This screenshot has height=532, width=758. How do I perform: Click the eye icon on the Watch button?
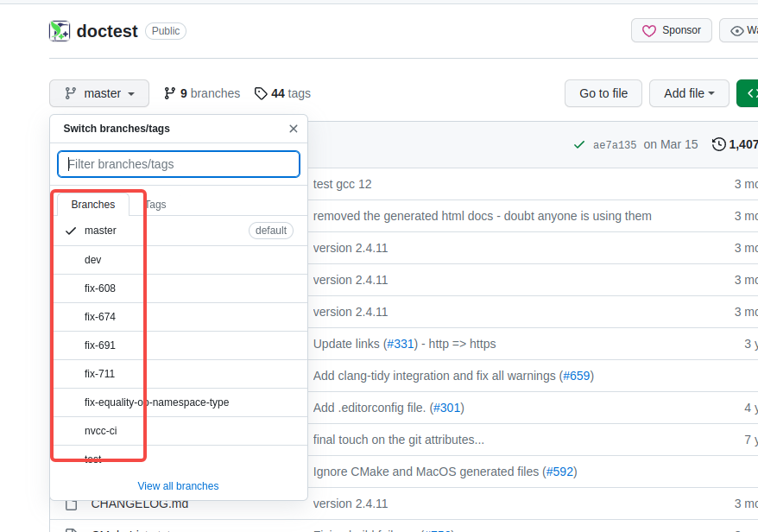(x=735, y=29)
